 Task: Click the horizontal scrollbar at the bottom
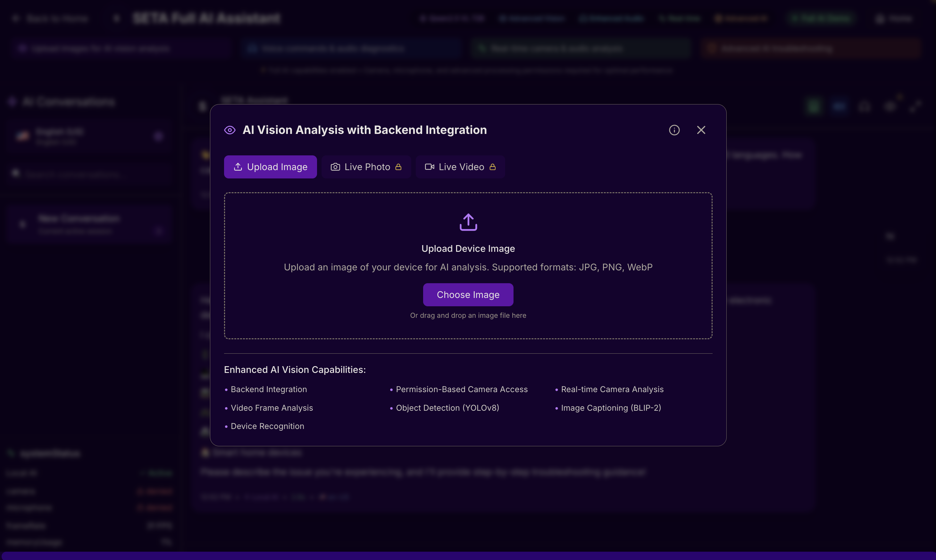click(468, 556)
